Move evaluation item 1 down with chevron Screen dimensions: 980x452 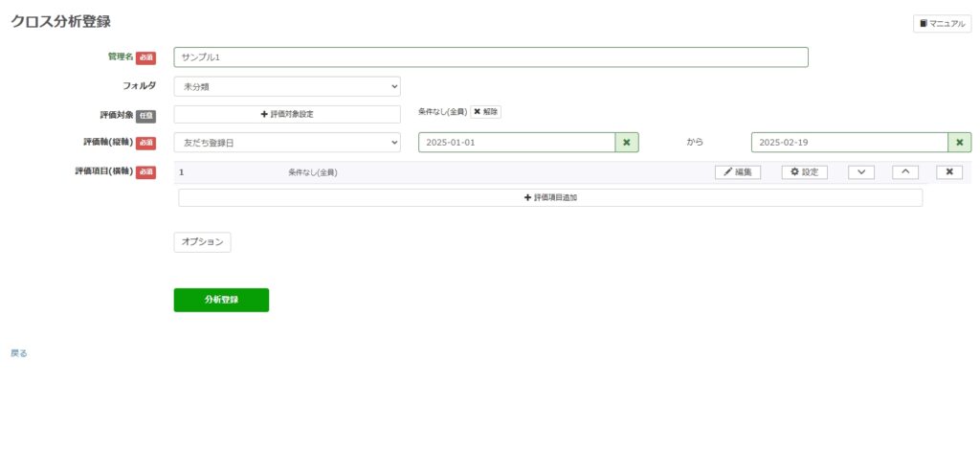(860, 172)
